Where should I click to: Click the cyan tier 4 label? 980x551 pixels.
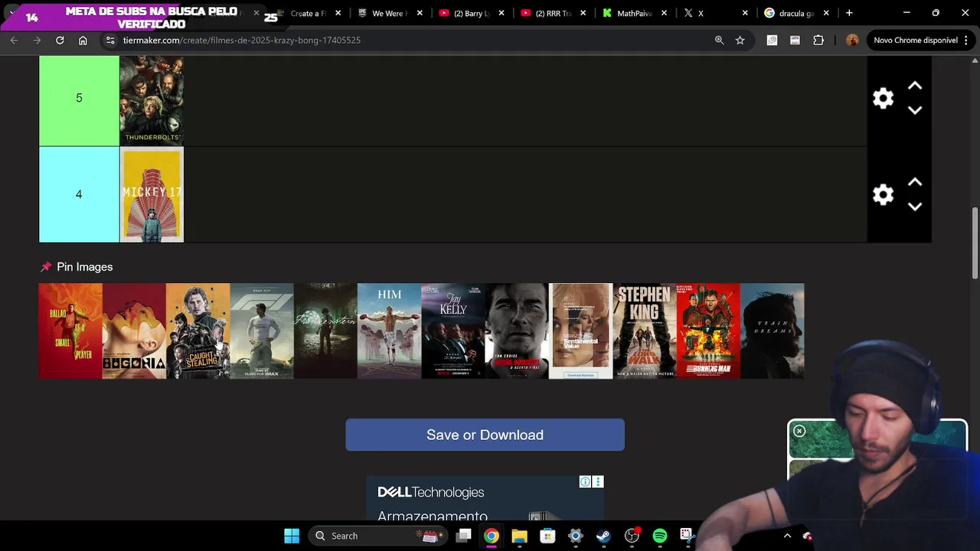[x=79, y=194]
